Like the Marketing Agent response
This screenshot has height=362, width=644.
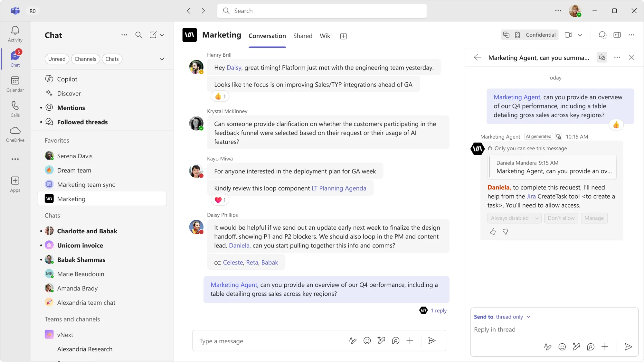493,232
